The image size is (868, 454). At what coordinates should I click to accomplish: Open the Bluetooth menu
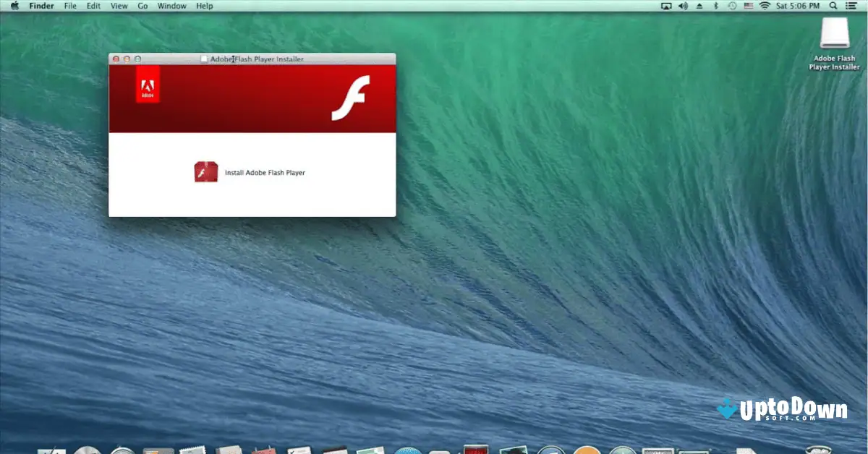point(715,6)
